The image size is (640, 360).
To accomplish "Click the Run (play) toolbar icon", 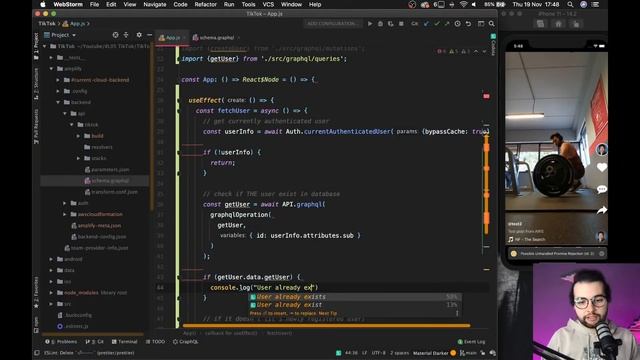I will [370, 24].
